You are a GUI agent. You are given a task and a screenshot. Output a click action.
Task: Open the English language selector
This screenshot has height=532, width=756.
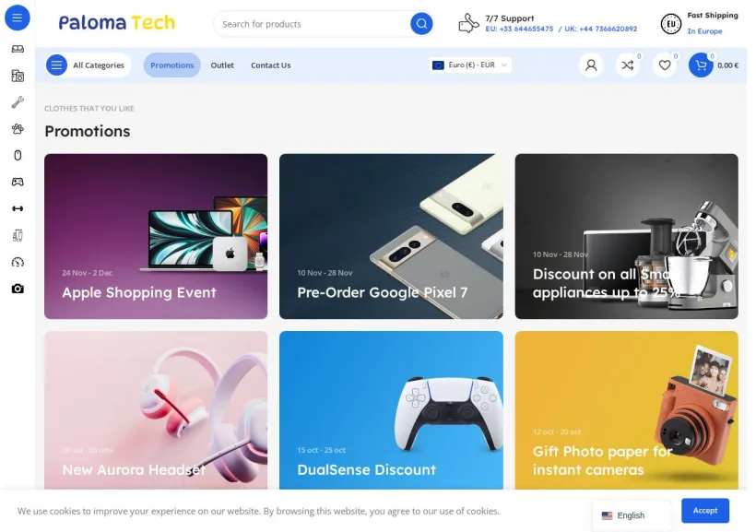coord(632,515)
